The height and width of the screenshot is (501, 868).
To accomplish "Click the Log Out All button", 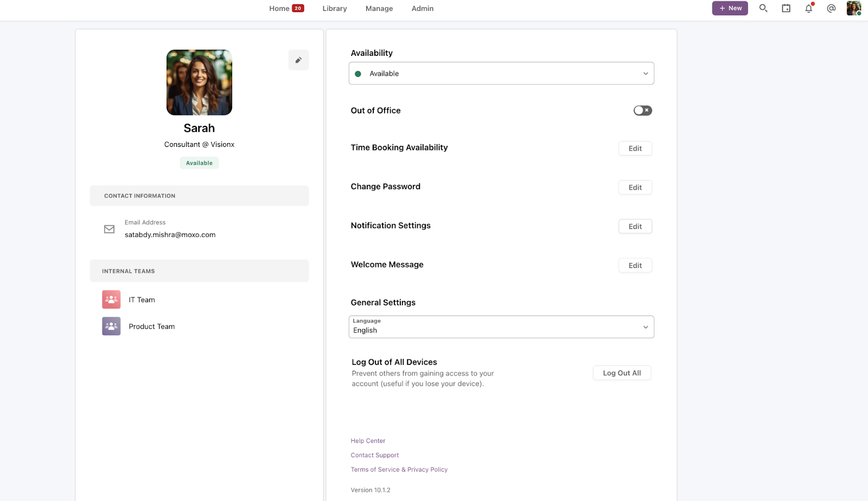I will (x=622, y=372).
